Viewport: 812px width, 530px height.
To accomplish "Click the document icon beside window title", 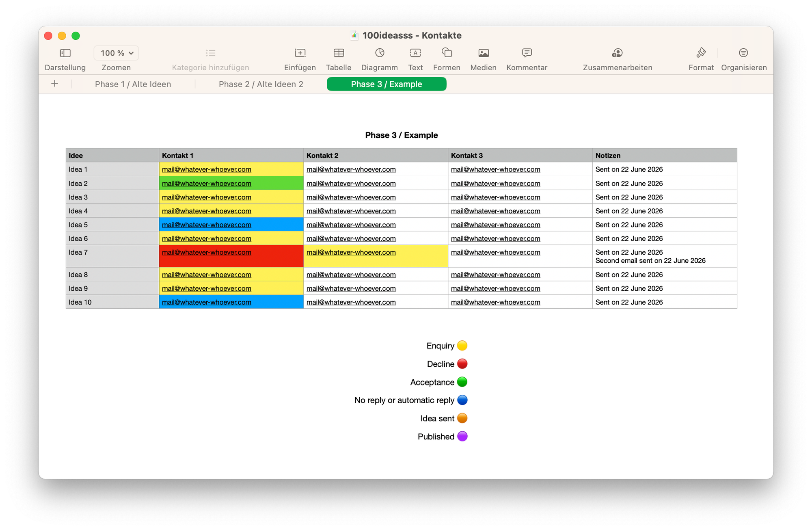I will point(354,35).
